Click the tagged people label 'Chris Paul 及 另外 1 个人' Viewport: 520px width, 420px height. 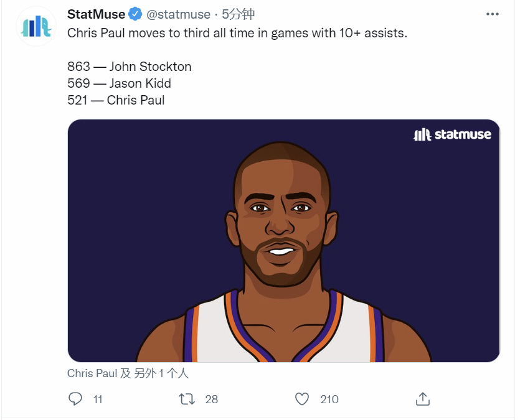pyautogui.click(x=128, y=373)
